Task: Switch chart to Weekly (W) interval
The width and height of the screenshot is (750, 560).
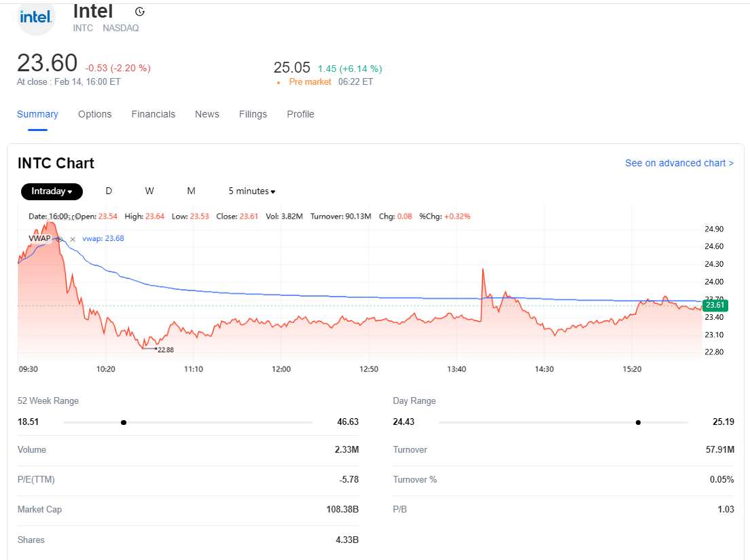Action: (x=149, y=191)
